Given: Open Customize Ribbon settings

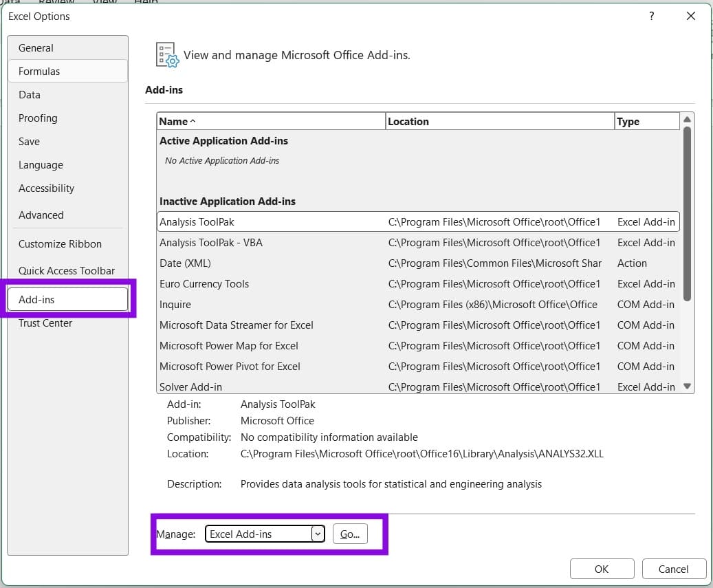Looking at the screenshot, I should click(68, 243).
